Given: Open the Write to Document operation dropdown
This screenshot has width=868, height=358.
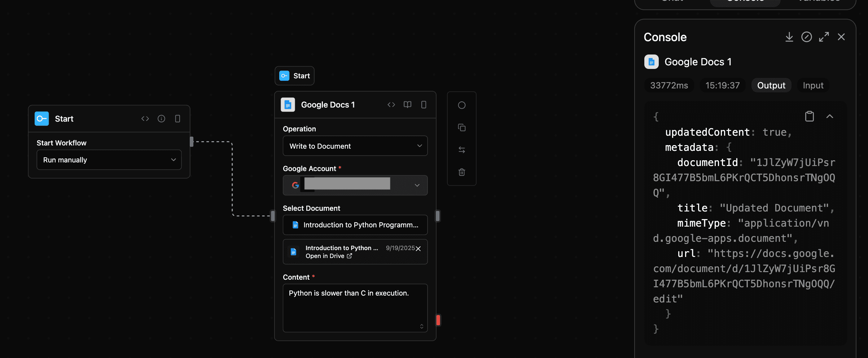Looking at the screenshot, I should tap(355, 146).
